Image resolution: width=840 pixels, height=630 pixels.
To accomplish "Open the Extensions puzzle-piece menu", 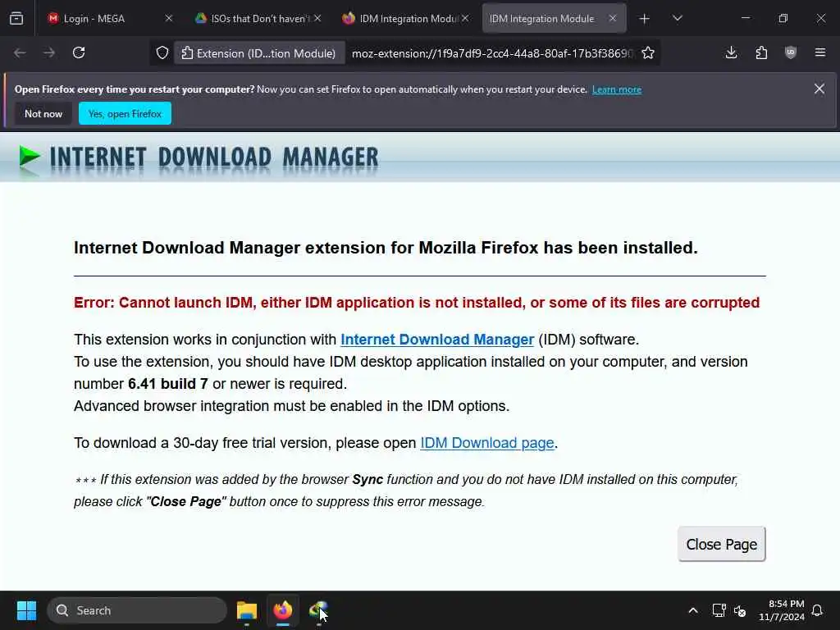I will [x=761, y=52].
